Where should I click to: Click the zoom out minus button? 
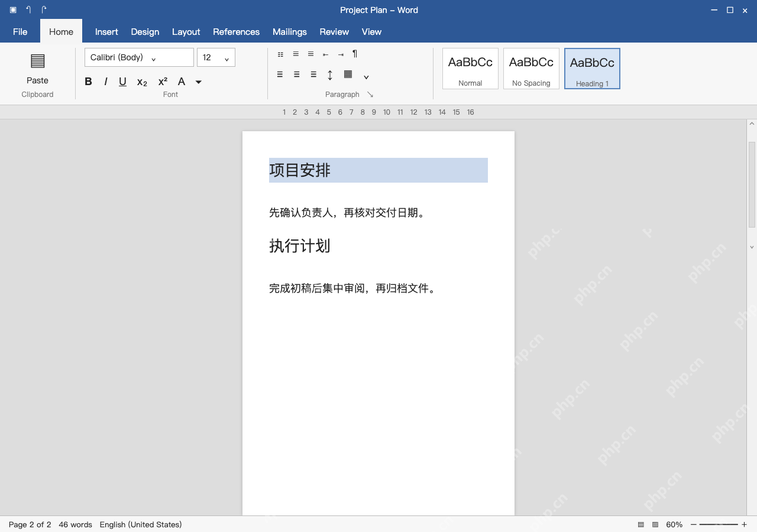(694, 525)
